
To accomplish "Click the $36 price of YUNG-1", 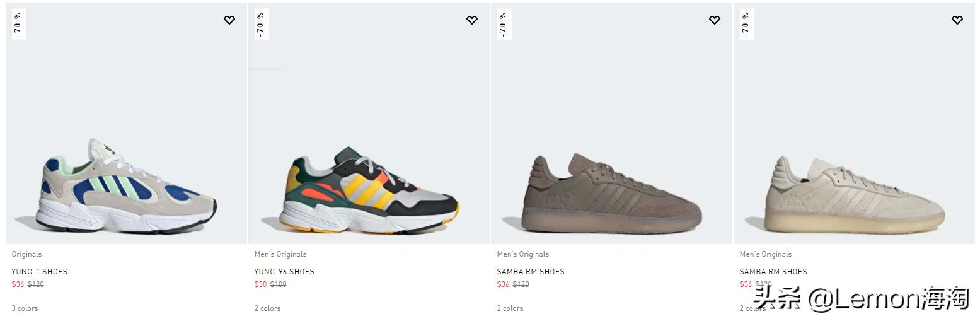I will (x=18, y=284).
